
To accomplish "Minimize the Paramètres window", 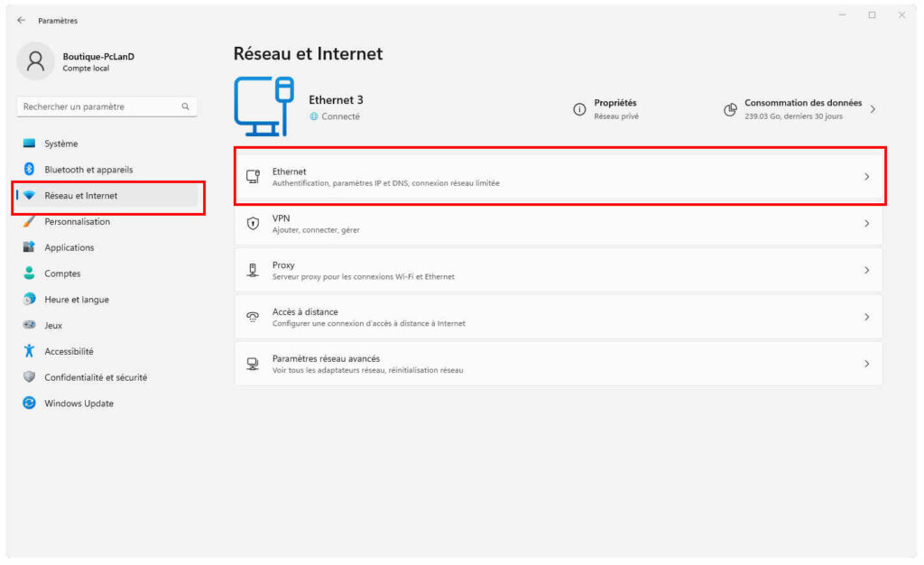I will (x=842, y=14).
